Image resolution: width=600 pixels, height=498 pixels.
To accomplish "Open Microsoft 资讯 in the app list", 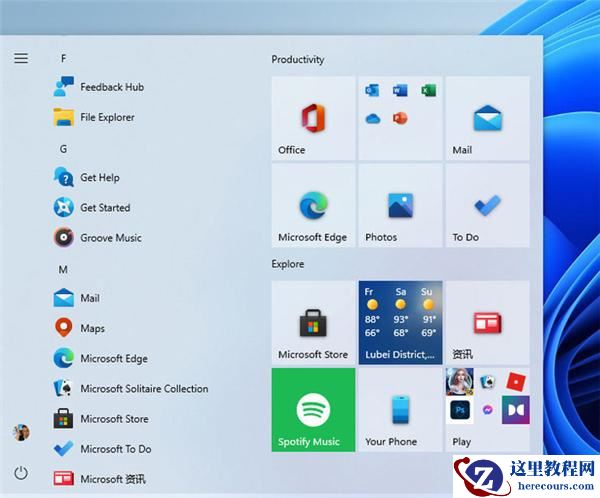I will coord(99,478).
